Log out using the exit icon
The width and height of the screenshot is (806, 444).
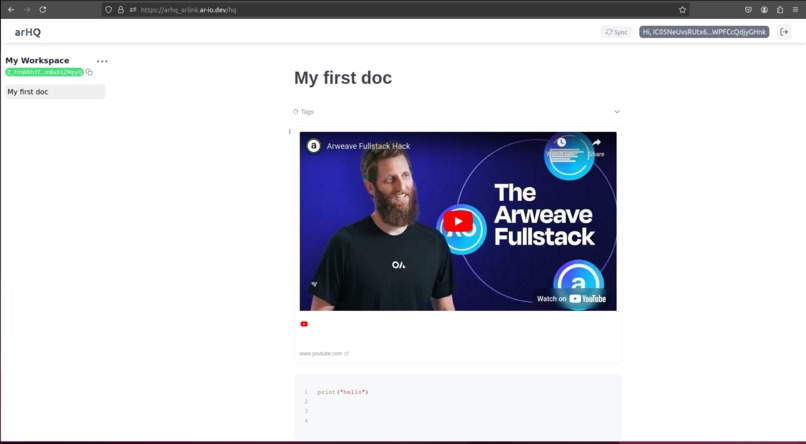[784, 32]
